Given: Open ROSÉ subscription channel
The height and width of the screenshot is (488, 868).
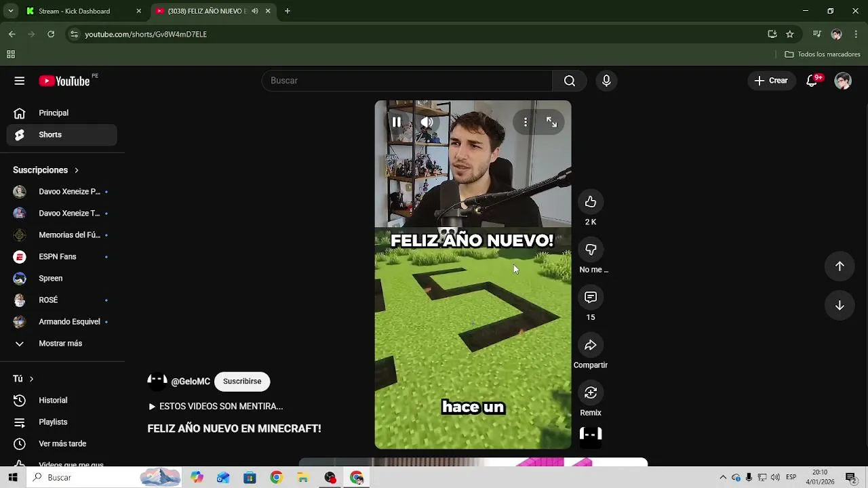Looking at the screenshot, I should click(62, 300).
